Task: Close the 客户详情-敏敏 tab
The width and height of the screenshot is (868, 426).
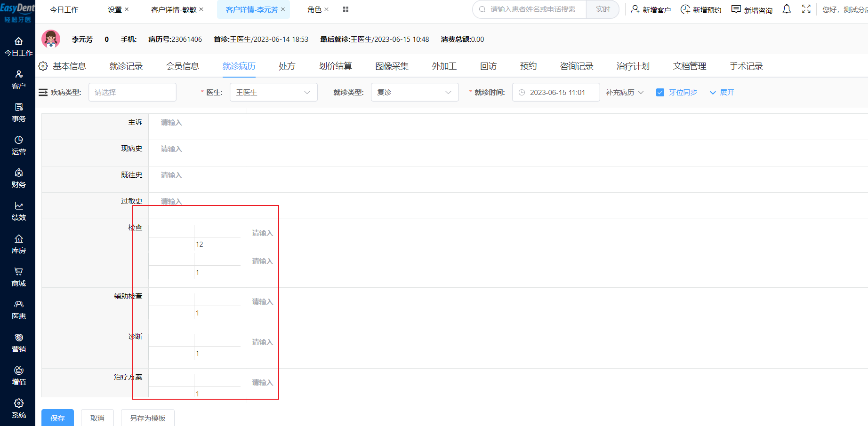Action: [x=201, y=9]
